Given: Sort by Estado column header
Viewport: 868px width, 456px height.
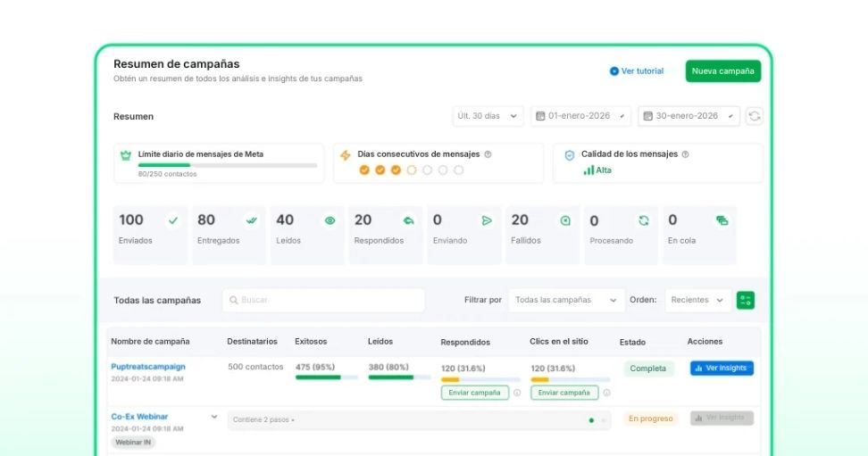Looking at the screenshot, I should click(632, 342).
